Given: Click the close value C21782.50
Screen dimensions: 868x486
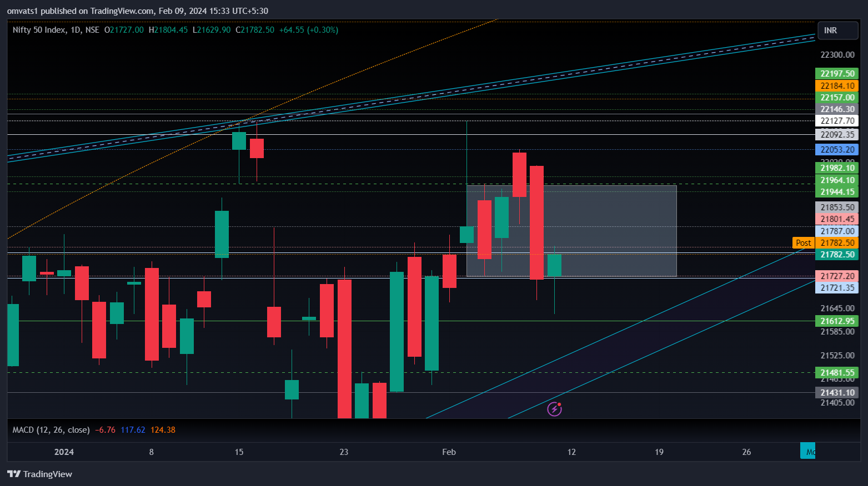Looking at the screenshot, I should [255, 30].
